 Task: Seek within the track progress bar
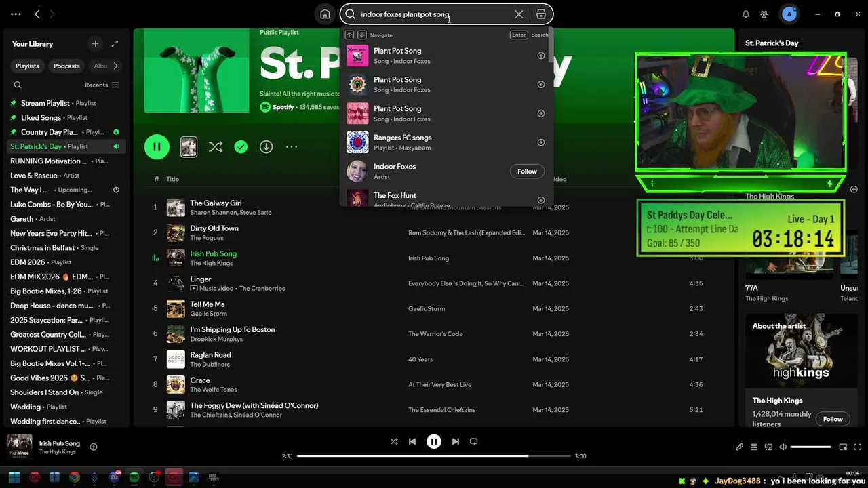coord(434,456)
